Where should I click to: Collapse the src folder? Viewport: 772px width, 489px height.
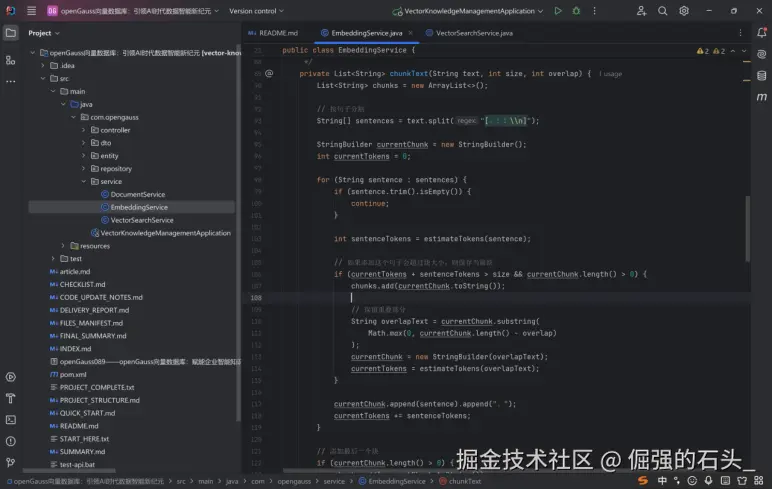coord(43,78)
